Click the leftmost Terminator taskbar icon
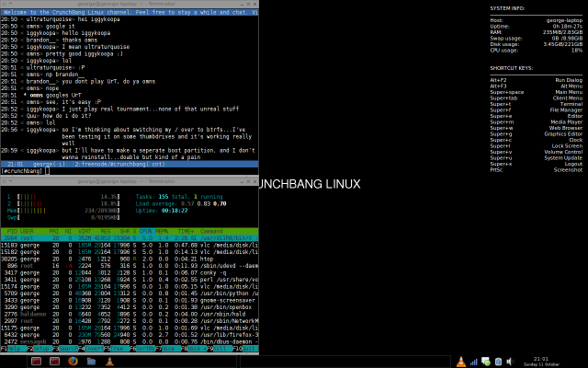The width and height of the screenshot is (588, 368). pos(37,362)
